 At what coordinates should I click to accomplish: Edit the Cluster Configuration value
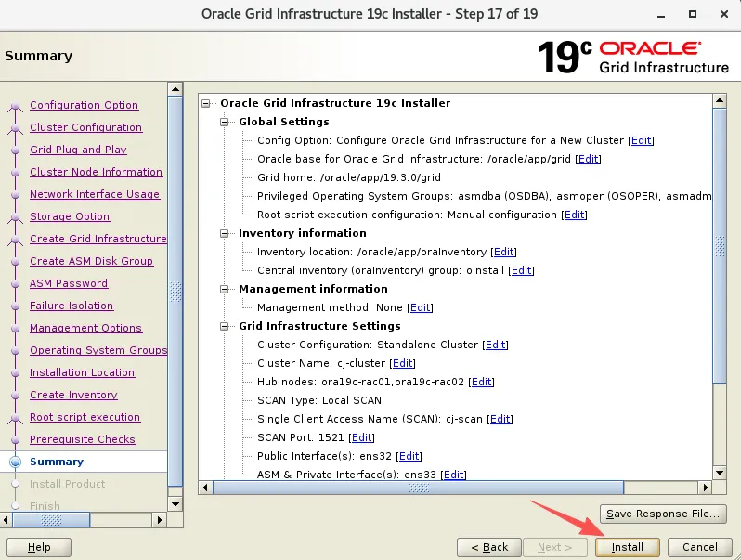(495, 345)
